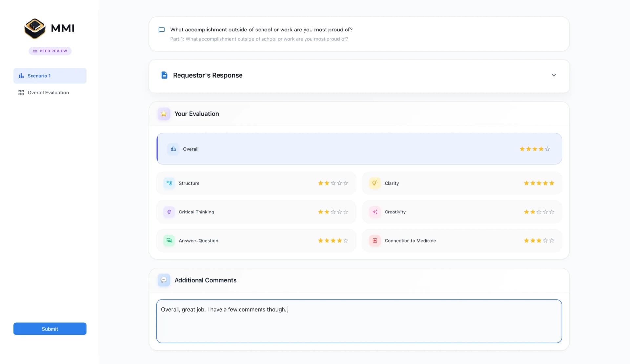Click the Clarity lightbulb icon
Image resolution: width=630 pixels, height=364 pixels.
point(375,183)
